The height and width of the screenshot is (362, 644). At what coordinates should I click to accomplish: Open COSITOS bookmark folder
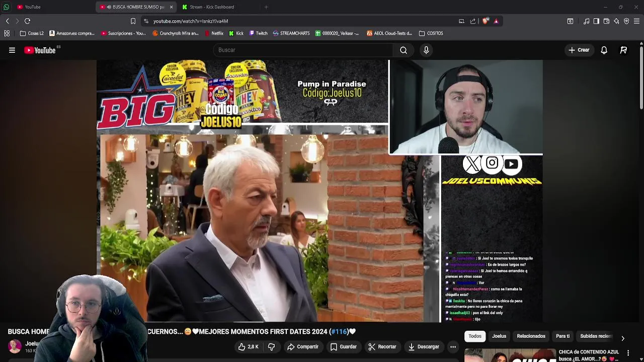coord(431,33)
